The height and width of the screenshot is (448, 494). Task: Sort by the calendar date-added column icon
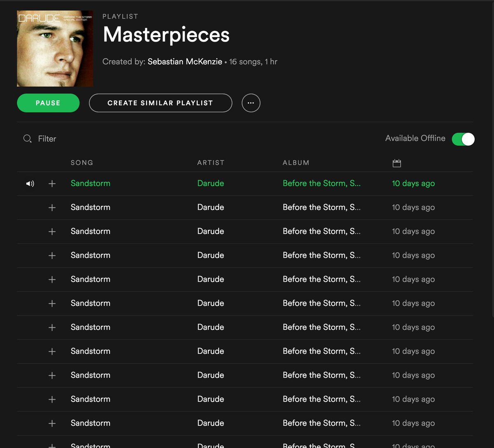(x=397, y=163)
